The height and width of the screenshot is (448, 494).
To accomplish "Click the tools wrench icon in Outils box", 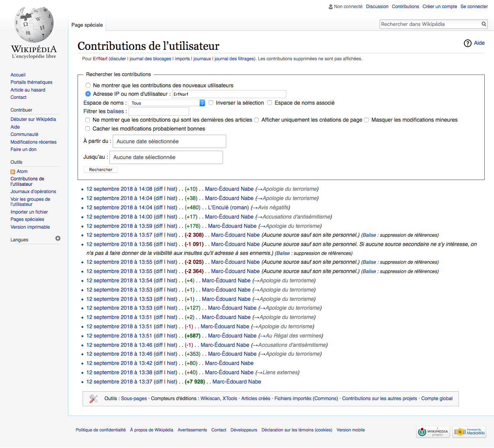I will click(x=93, y=399).
